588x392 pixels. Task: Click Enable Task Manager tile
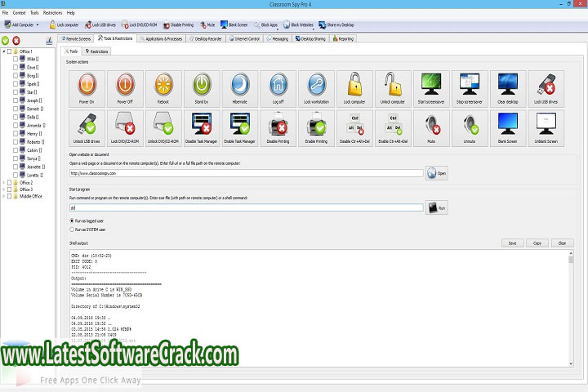[240, 128]
